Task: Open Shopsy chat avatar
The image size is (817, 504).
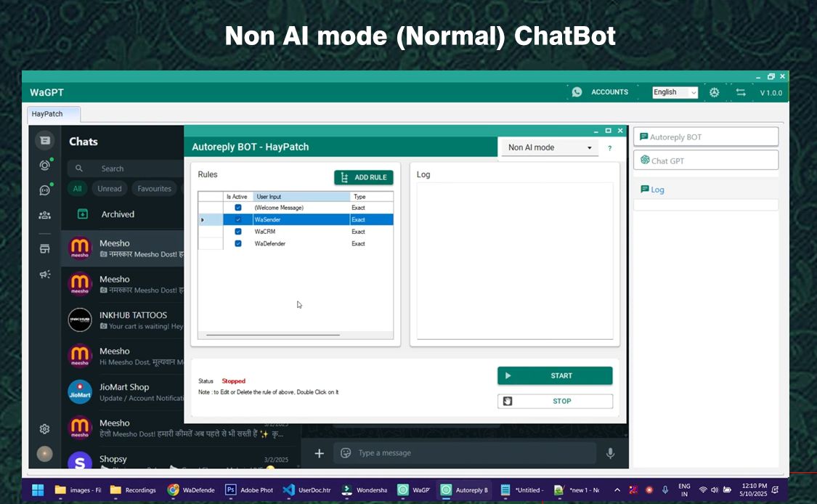Action: point(80,460)
